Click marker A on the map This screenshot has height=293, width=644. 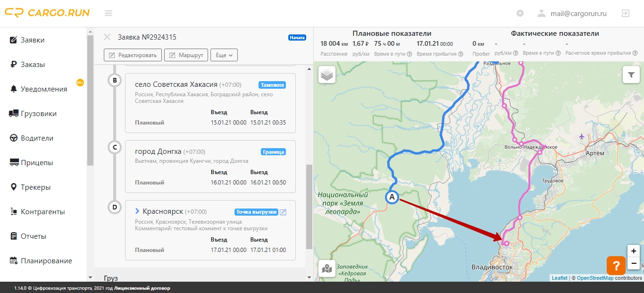[x=392, y=197]
